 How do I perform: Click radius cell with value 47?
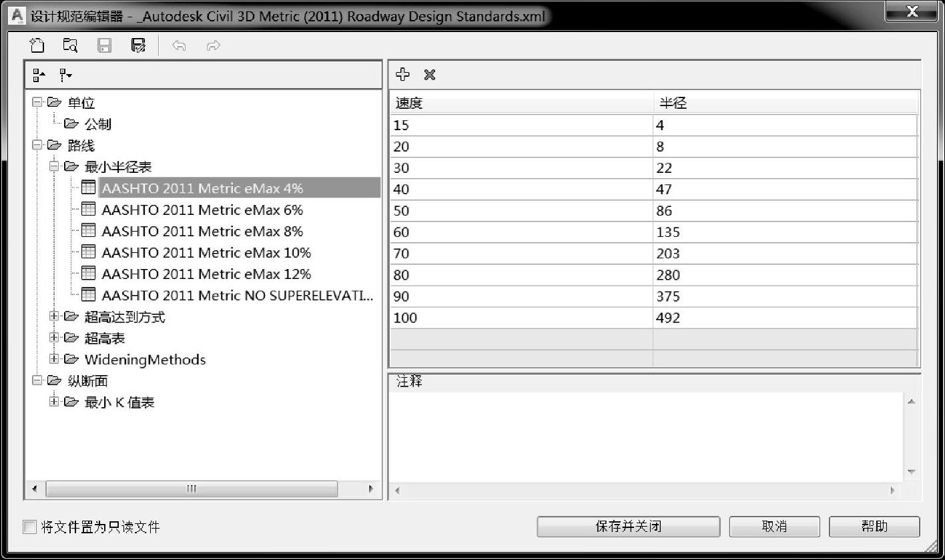785,190
